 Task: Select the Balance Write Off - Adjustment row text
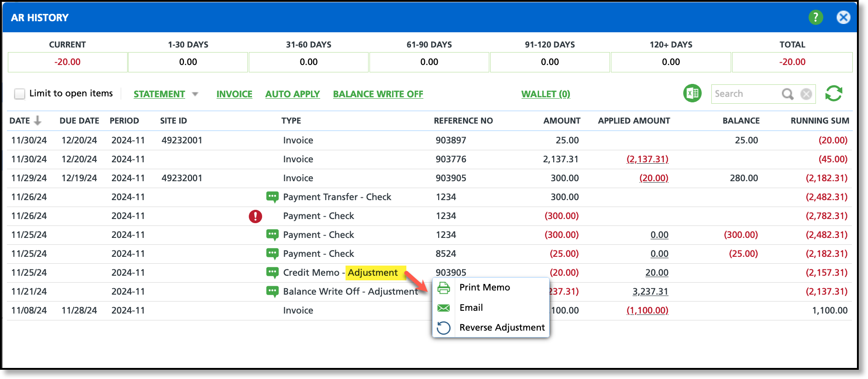pyautogui.click(x=351, y=291)
